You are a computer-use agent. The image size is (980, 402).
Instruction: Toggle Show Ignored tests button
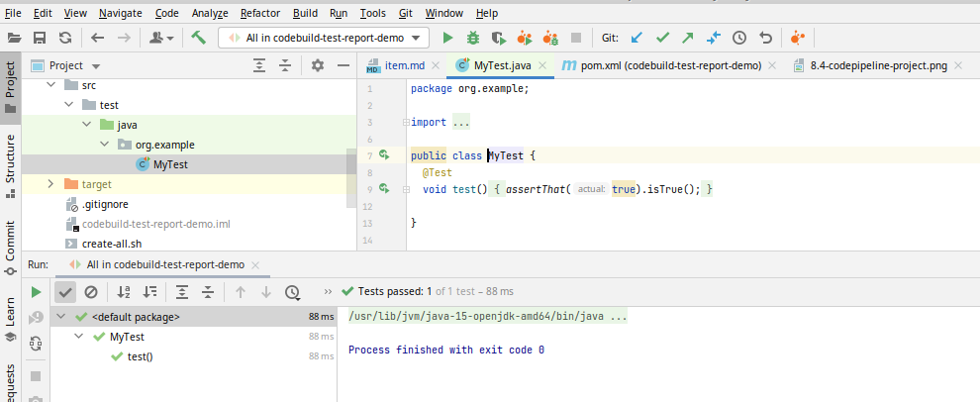click(91, 292)
